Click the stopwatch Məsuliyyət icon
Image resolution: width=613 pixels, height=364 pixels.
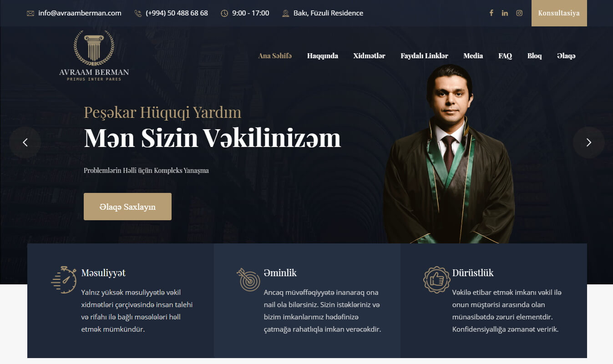[64, 279]
